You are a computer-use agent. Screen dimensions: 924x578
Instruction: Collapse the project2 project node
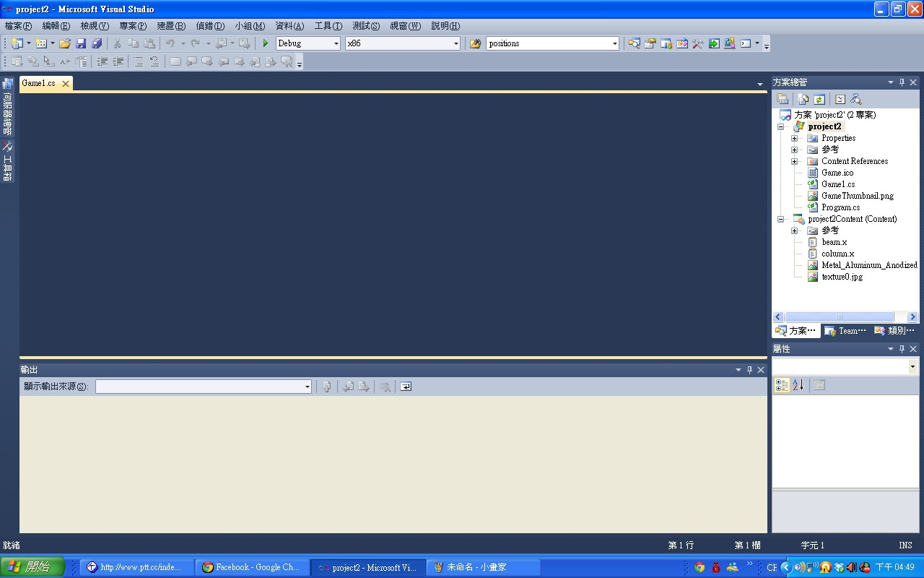pos(780,126)
